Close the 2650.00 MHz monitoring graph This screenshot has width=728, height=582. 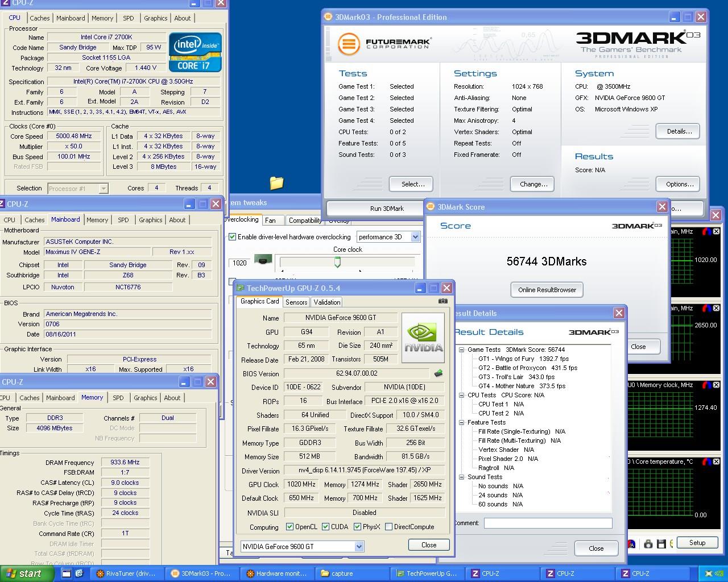[716, 309]
